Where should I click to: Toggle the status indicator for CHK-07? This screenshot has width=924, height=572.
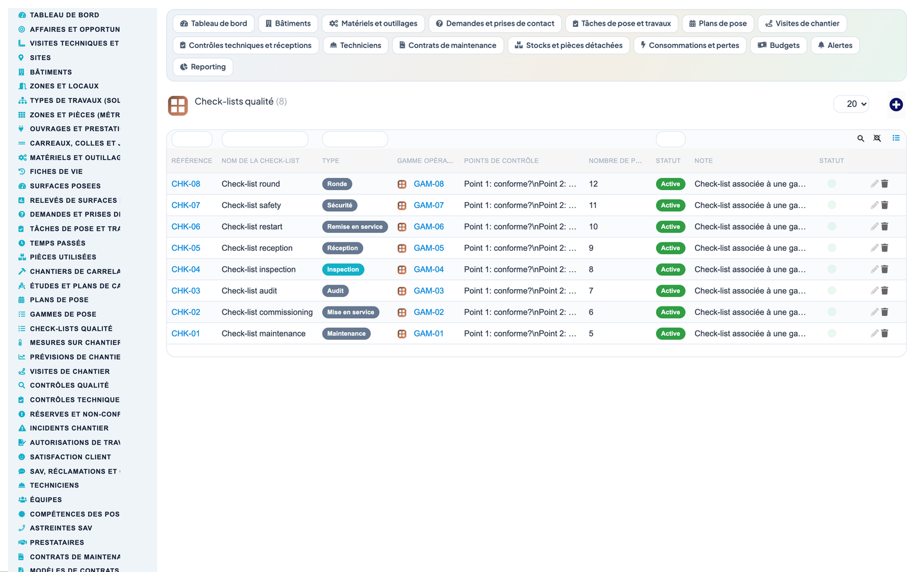click(x=832, y=205)
